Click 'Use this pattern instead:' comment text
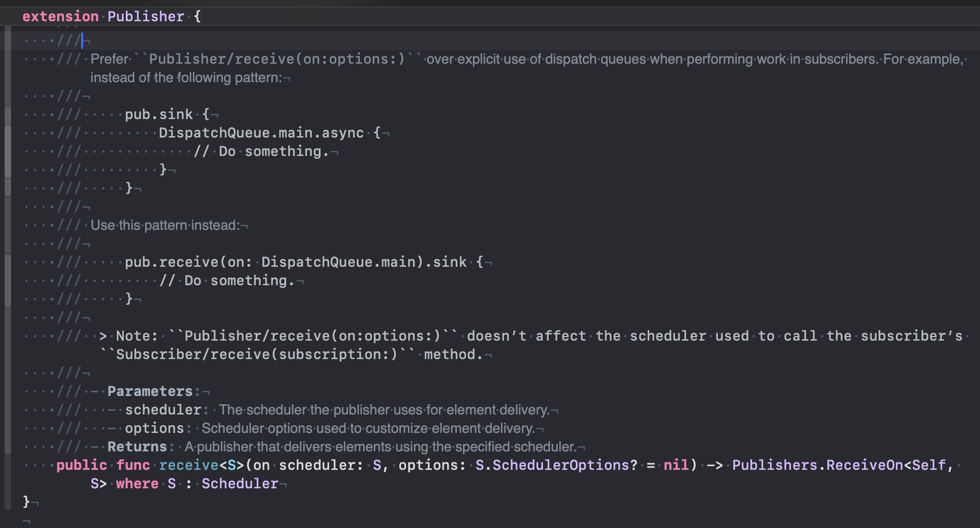This screenshot has width=980, height=528. click(x=165, y=225)
